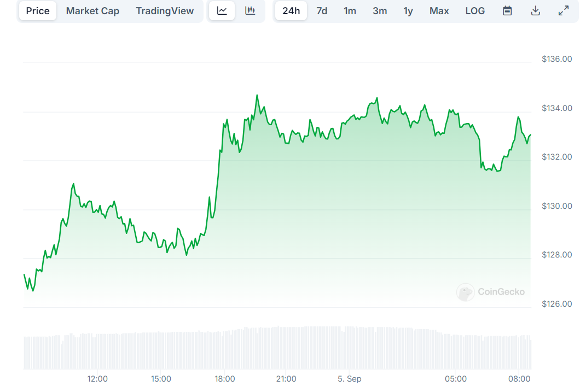Open the calendar date range picker
580x392 pixels.
click(x=507, y=11)
